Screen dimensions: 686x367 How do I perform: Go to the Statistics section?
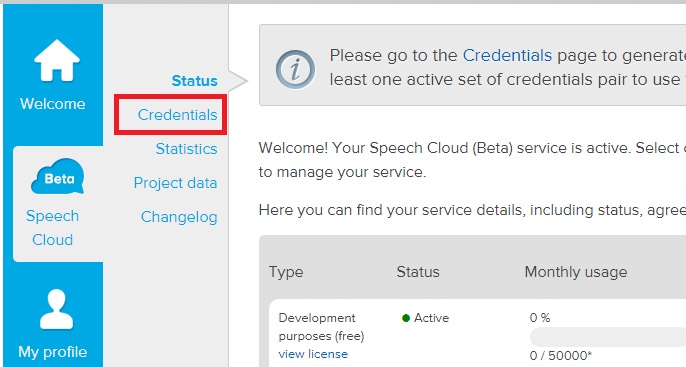(186, 149)
